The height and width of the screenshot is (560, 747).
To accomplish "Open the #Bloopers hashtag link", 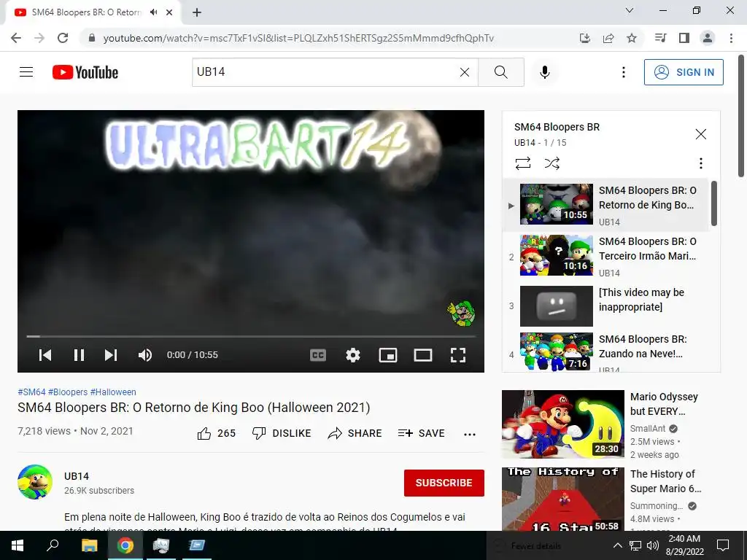I will click(68, 392).
